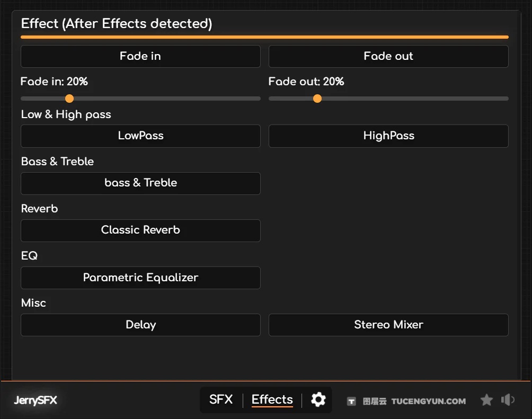Screen dimensions: 532x419
Task: Apply the bass & Treble effect
Action: tap(140, 183)
